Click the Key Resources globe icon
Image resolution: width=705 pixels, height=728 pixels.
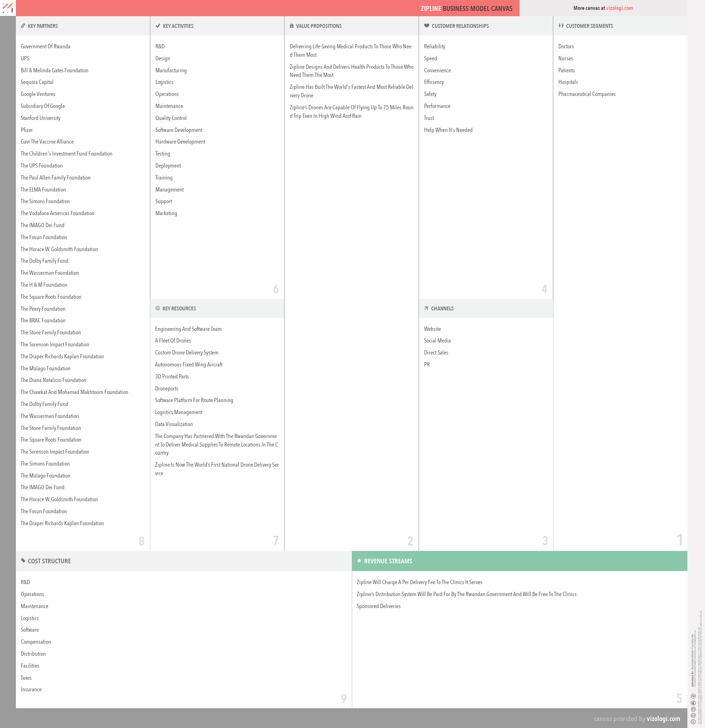pyautogui.click(x=158, y=308)
